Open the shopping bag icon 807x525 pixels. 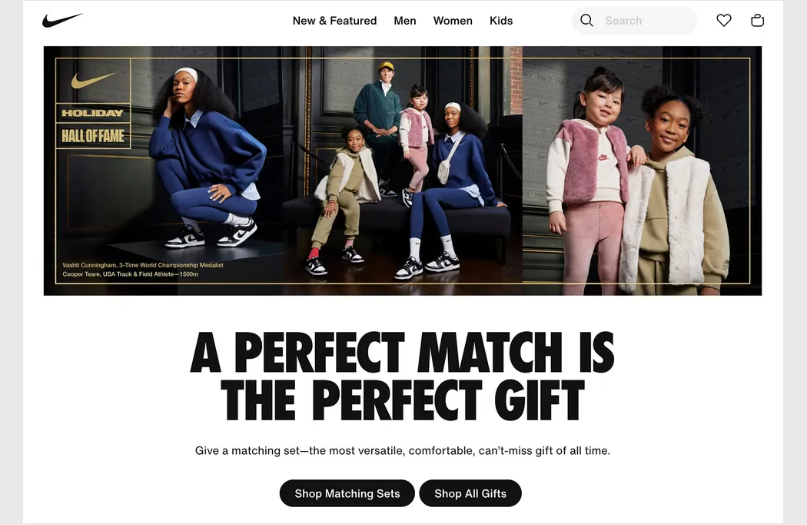point(757,21)
